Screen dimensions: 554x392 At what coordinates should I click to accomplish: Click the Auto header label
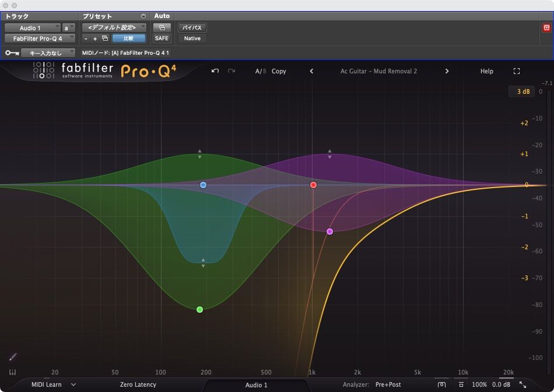click(x=162, y=16)
